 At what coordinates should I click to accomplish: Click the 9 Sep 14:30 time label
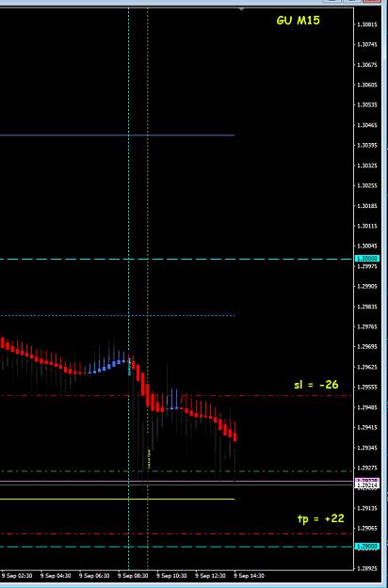click(250, 576)
